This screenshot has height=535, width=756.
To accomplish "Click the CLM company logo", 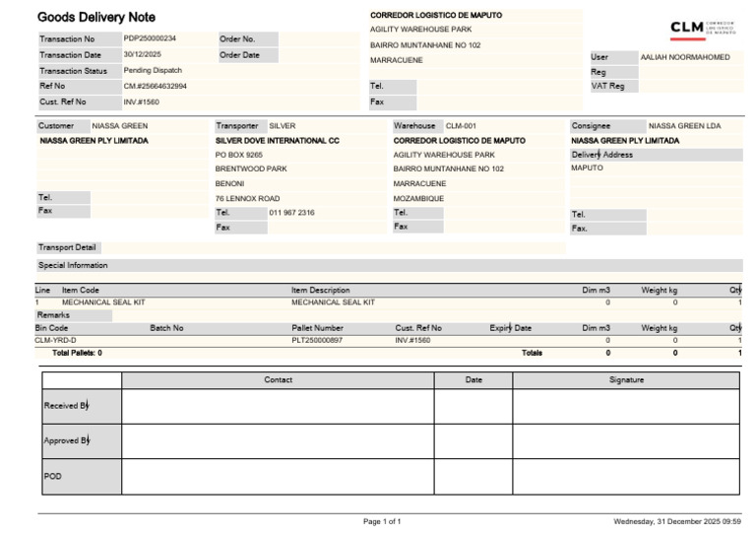I will click(703, 30).
